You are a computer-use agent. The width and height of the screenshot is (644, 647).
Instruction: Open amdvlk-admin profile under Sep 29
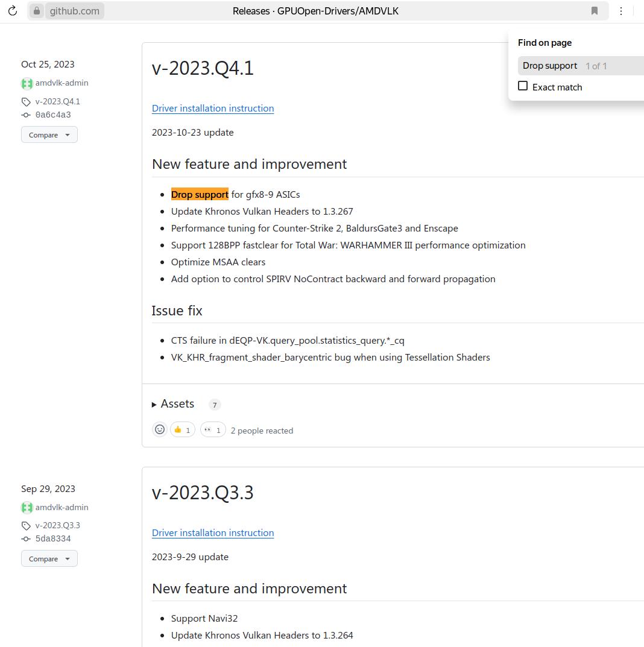pyautogui.click(x=62, y=508)
